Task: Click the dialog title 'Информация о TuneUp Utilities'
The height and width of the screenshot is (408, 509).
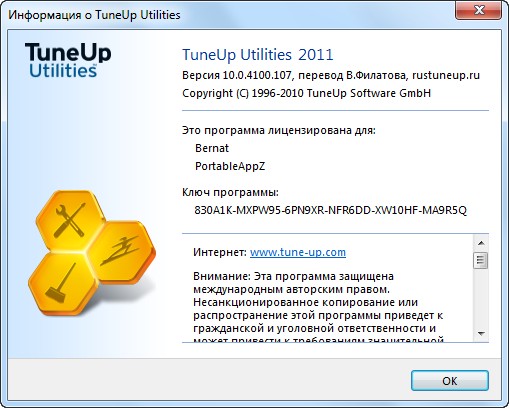Action: click(x=94, y=15)
